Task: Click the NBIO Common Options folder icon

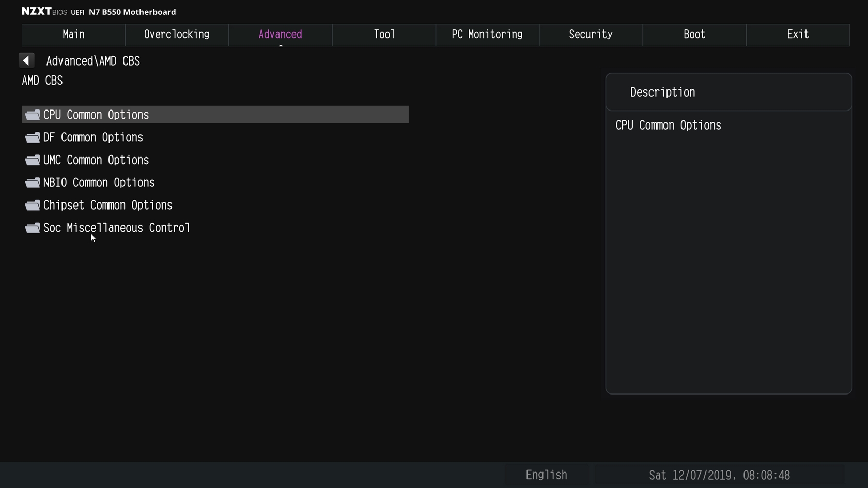Action: click(33, 183)
